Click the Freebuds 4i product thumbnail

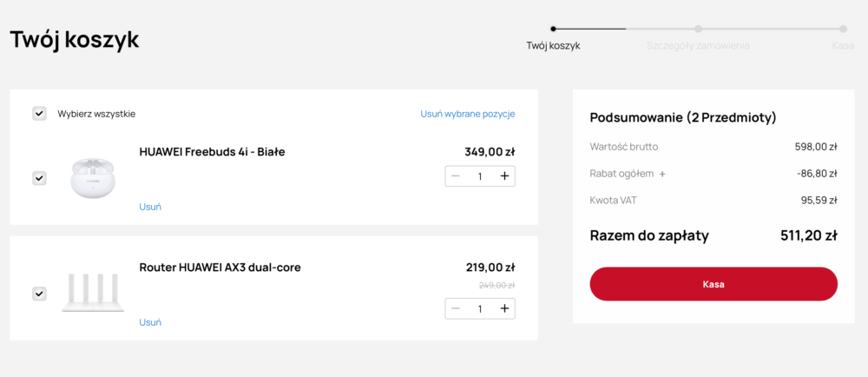click(93, 178)
